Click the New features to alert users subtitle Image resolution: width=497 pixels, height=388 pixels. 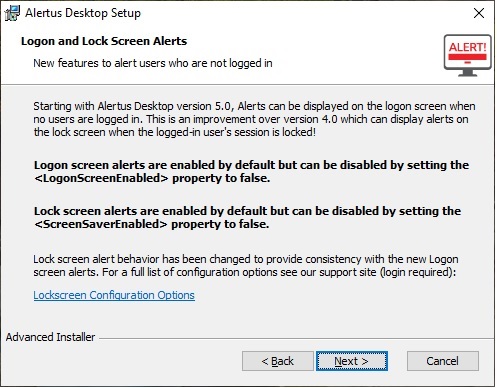click(x=153, y=63)
